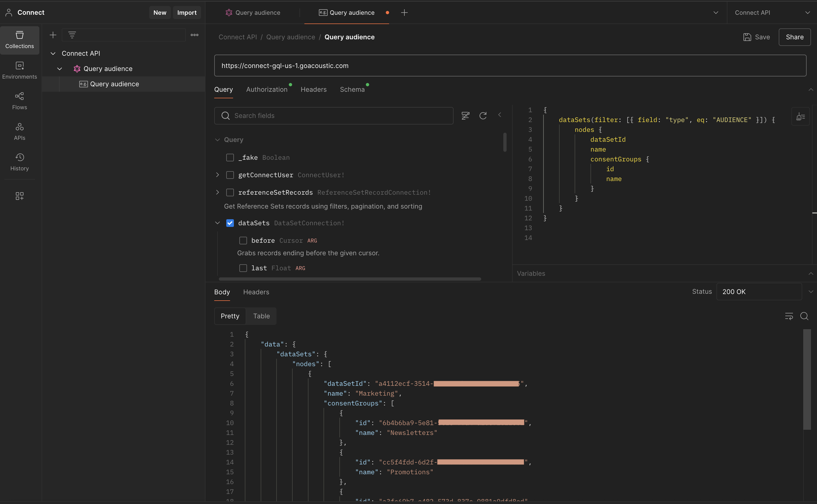Screen dimensions: 817x504
Task: Switch response view to Table
Action: [x=261, y=316]
